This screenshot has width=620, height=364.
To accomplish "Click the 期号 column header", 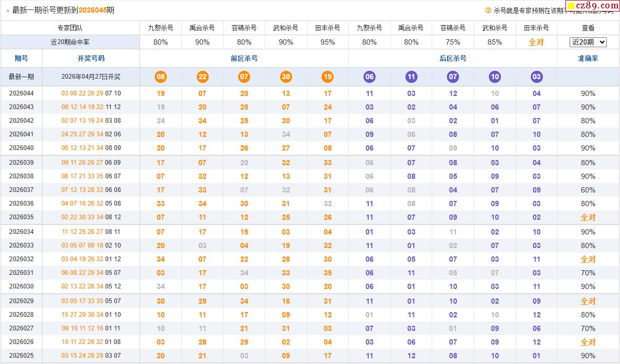I will pos(22,59).
